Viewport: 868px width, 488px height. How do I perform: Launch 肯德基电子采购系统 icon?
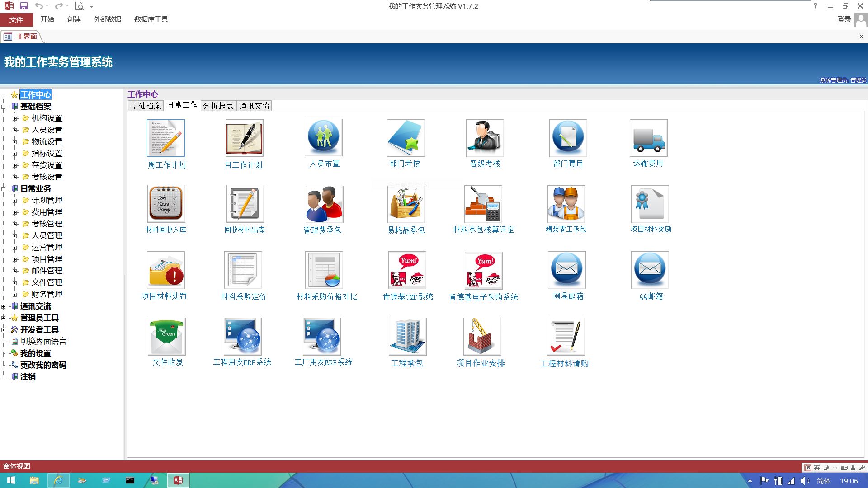pyautogui.click(x=484, y=271)
